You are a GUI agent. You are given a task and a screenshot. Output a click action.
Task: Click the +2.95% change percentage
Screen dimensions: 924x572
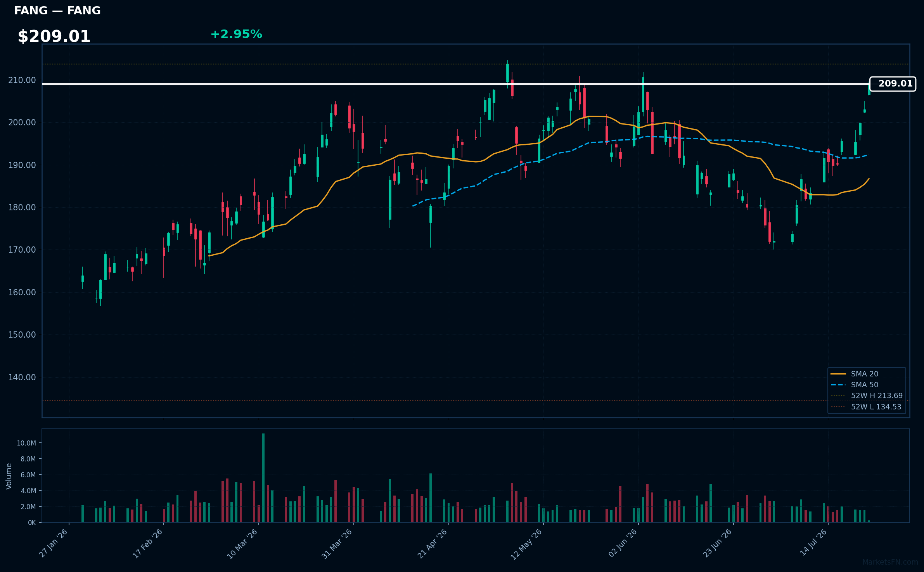tap(236, 35)
